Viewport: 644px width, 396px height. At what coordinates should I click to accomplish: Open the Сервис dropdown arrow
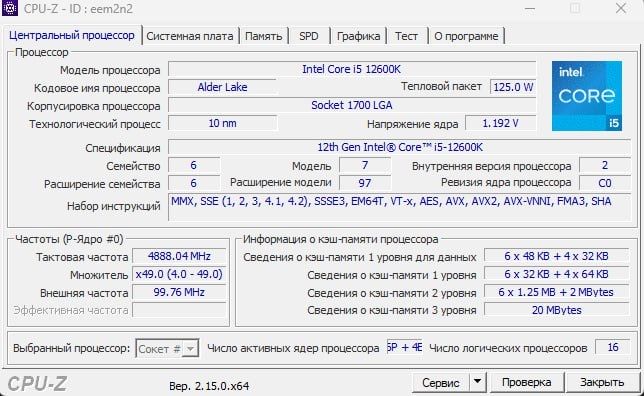click(477, 382)
